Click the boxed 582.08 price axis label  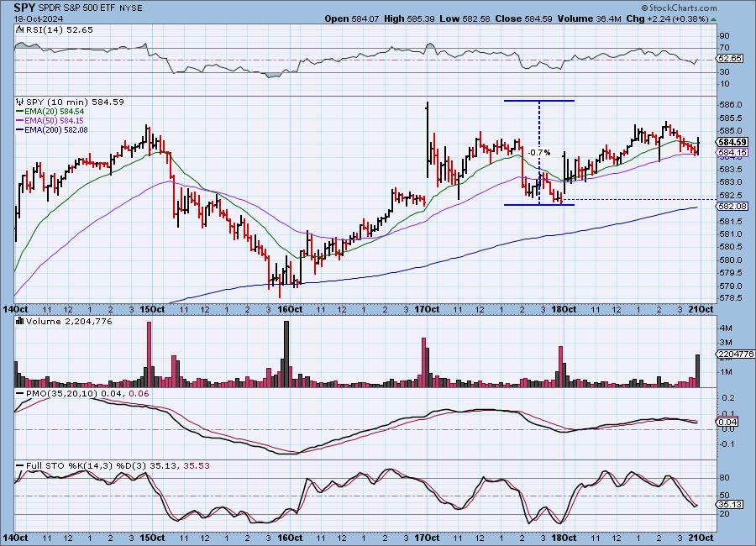click(x=732, y=206)
